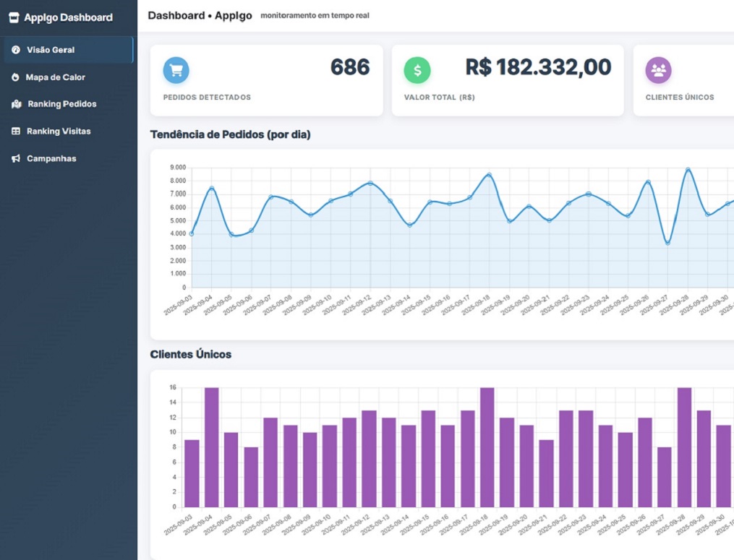The height and width of the screenshot is (560, 734).
Task: Click the green dollar sign icon
Action: pos(417,70)
